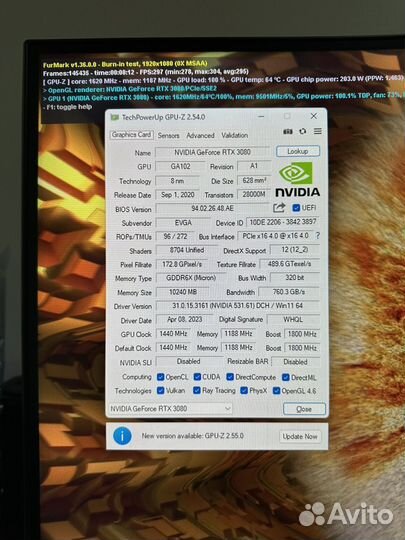
Task: Click the FurMark Burn-in test title line
Action: 125,64
